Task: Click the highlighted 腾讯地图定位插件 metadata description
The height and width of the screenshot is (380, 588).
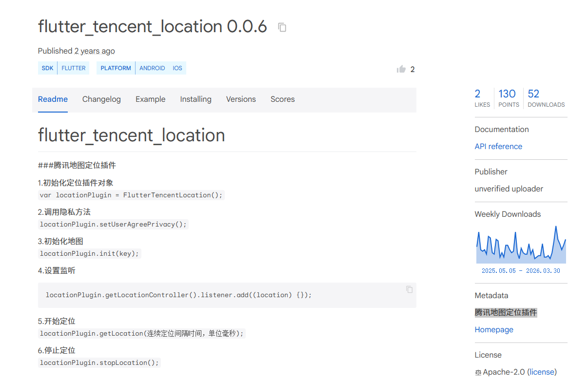Action: (x=506, y=313)
